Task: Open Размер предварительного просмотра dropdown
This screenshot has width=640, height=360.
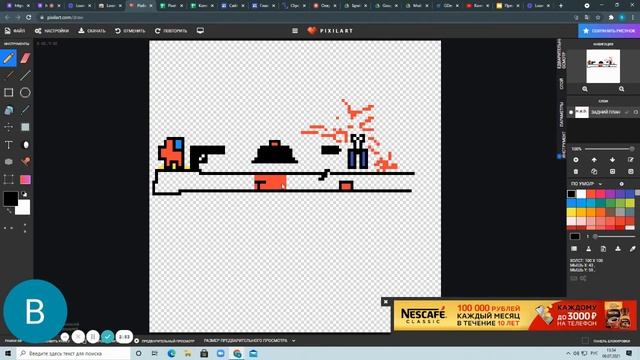Action: click(249, 341)
